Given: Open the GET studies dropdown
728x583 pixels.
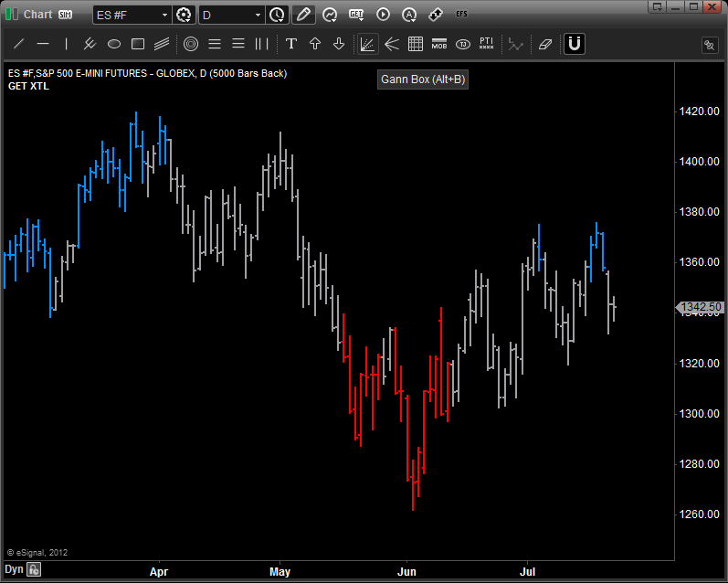Looking at the screenshot, I should click(x=356, y=15).
